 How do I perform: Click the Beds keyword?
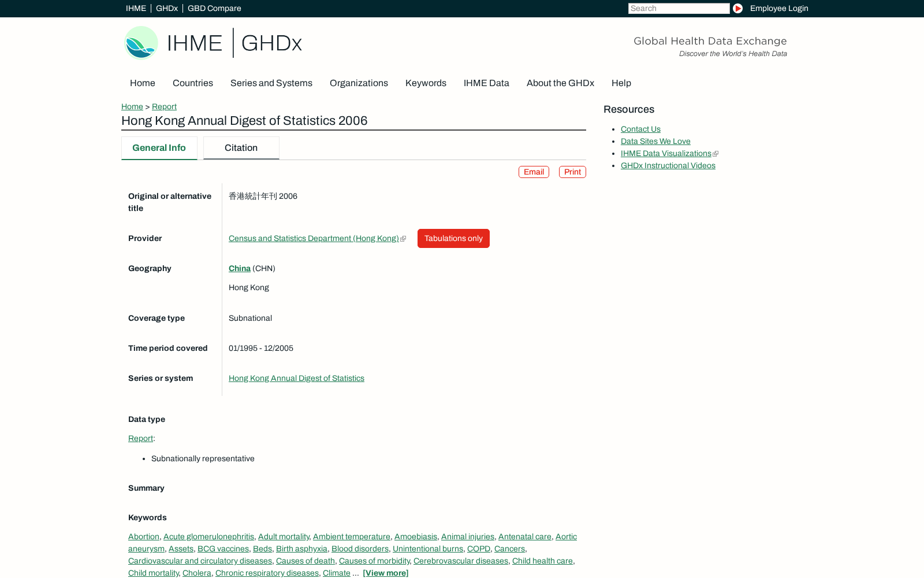262,549
